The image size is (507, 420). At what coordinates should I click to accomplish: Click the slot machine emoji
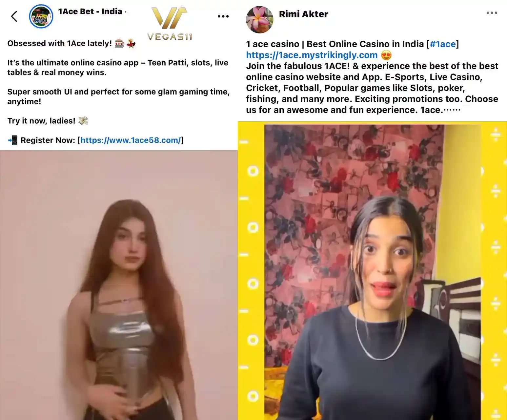click(x=119, y=43)
